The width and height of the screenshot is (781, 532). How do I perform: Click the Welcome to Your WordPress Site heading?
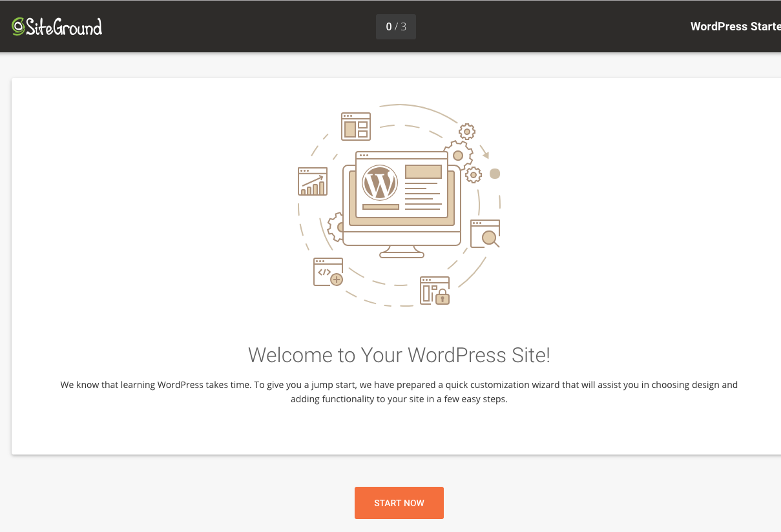click(399, 355)
